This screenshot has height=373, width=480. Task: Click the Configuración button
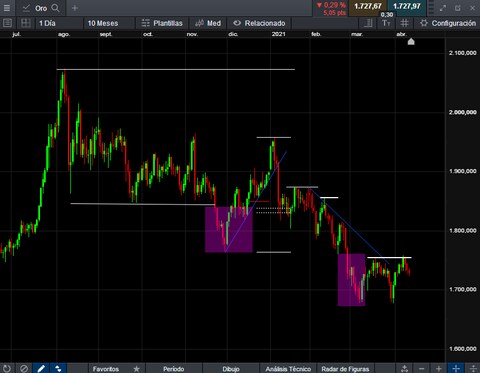447,23
